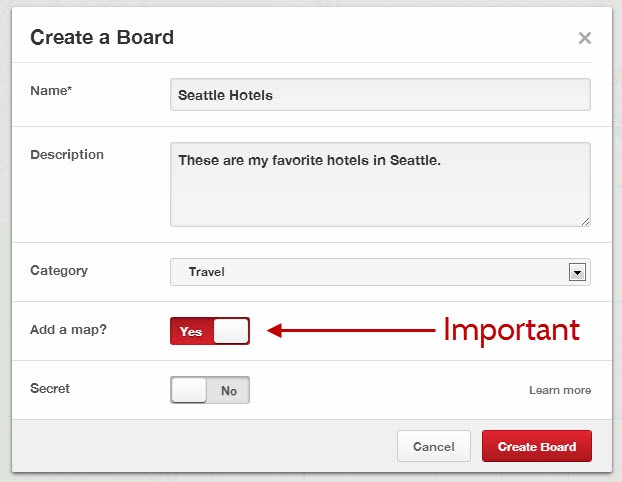Click the red Create Board button

537,446
